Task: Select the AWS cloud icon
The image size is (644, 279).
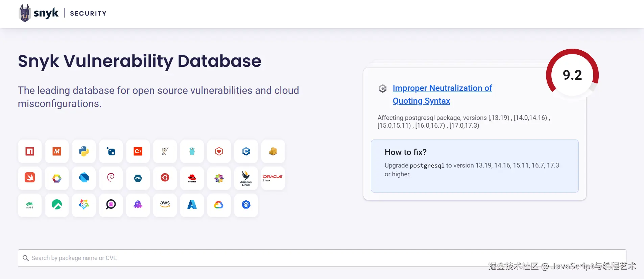Action: (x=165, y=205)
